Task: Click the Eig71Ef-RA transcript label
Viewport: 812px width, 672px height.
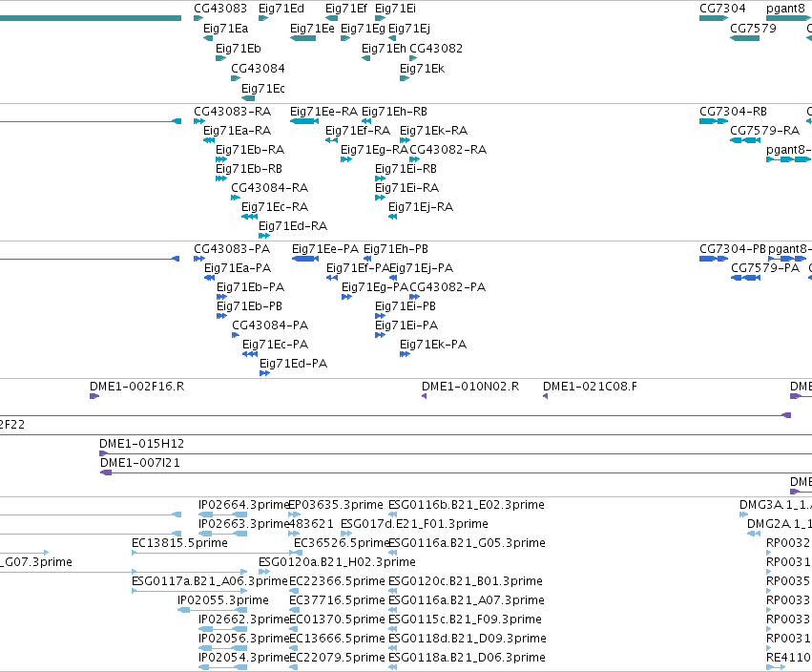Action: [x=357, y=131]
